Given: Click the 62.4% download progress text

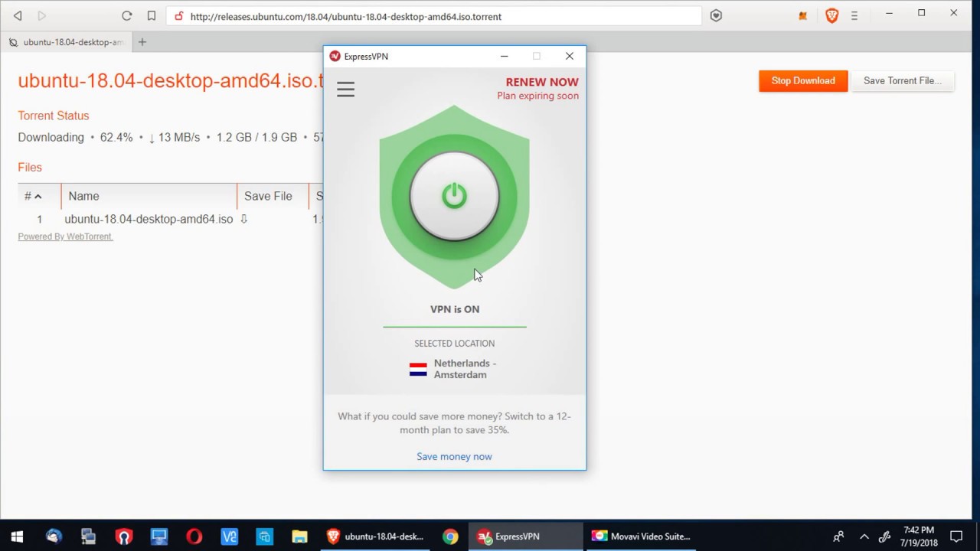Looking at the screenshot, I should coord(116,138).
